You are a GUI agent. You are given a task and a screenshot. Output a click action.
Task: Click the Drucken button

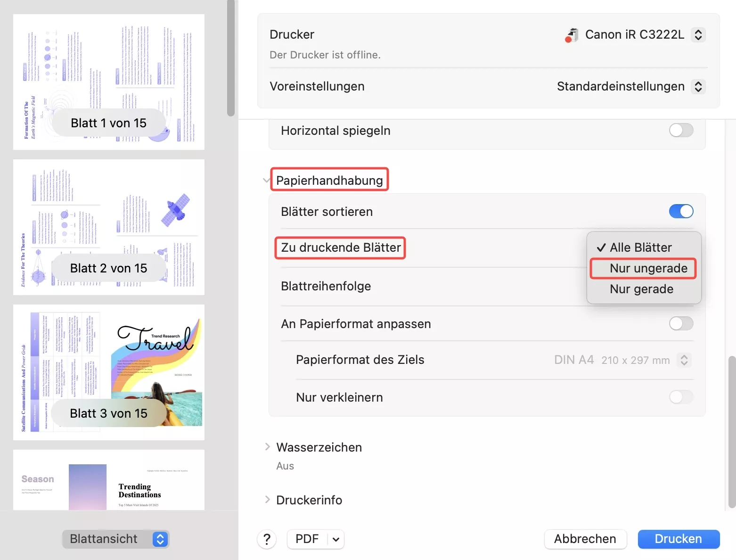click(679, 539)
